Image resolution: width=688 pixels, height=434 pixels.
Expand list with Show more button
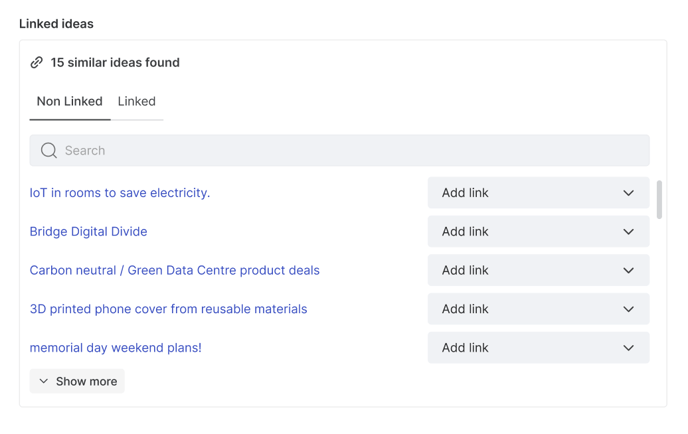click(x=77, y=381)
